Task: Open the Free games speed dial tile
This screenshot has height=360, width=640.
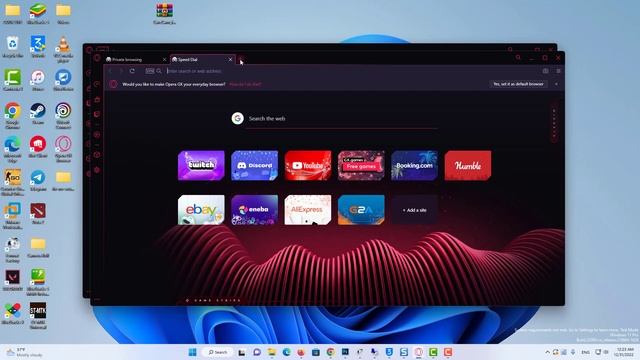Action: tap(361, 165)
